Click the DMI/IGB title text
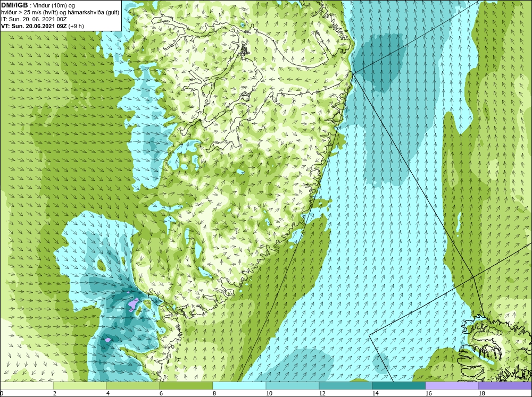The image size is (532, 397). point(14,5)
